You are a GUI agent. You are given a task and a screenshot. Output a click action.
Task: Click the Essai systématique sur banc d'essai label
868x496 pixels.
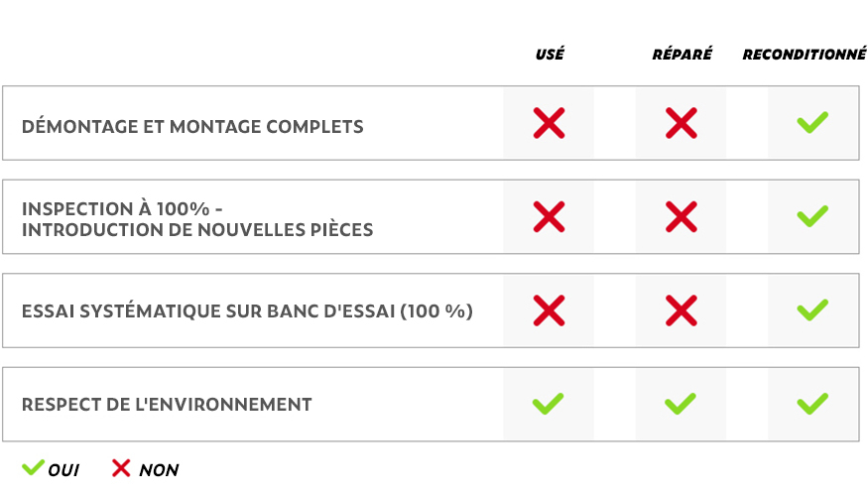pos(247,311)
